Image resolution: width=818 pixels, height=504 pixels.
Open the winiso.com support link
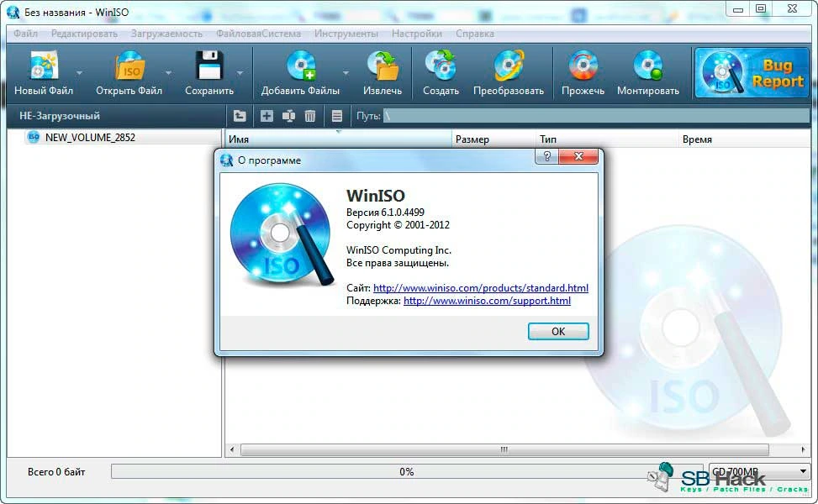point(488,301)
